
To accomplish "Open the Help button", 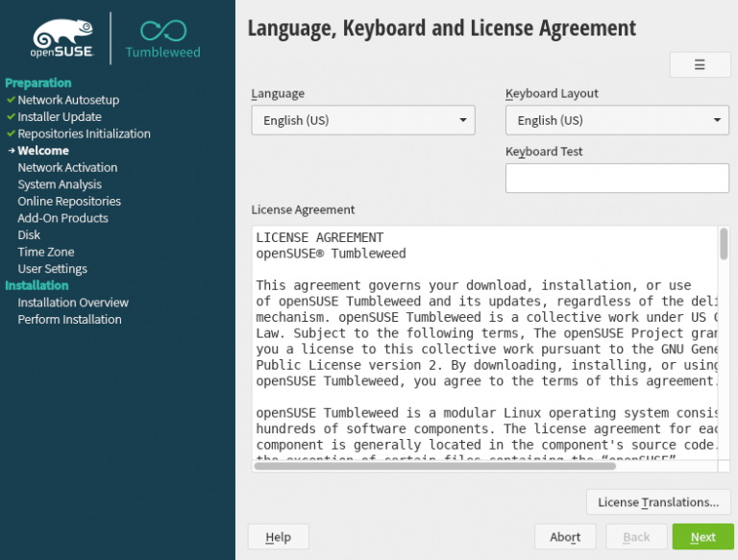I will tap(278, 537).
